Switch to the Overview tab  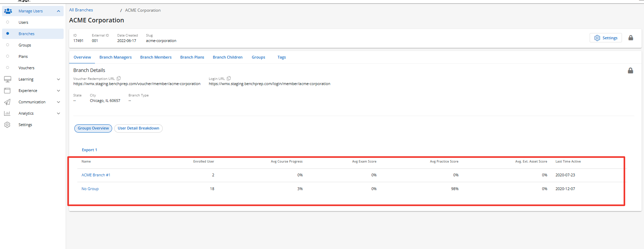point(82,57)
